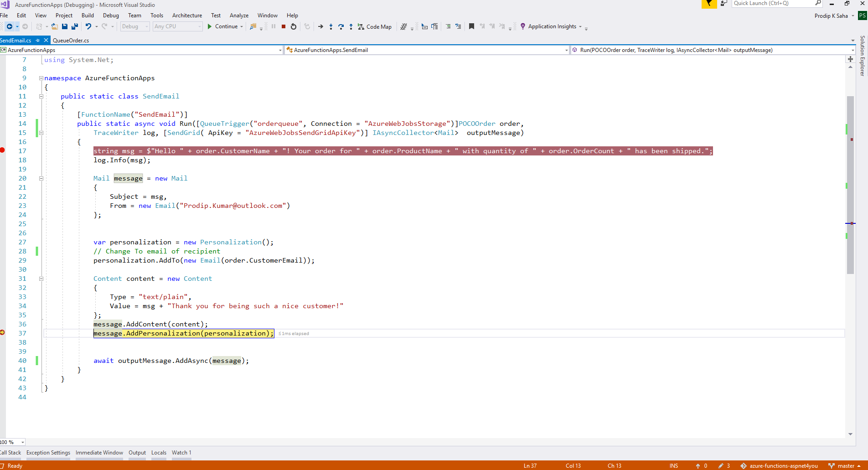Click the Show Next Statement arrow

point(320,26)
